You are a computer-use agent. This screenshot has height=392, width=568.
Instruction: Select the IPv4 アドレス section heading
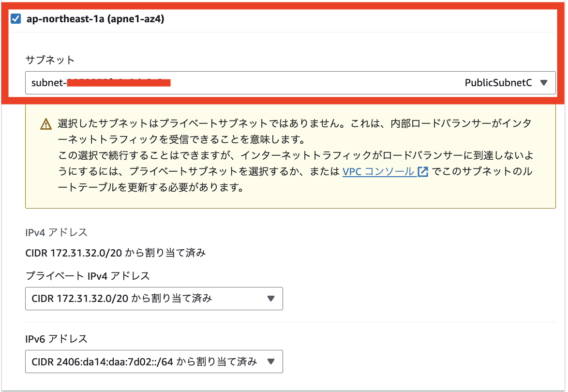pyautogui.click(x=56, y=232)
